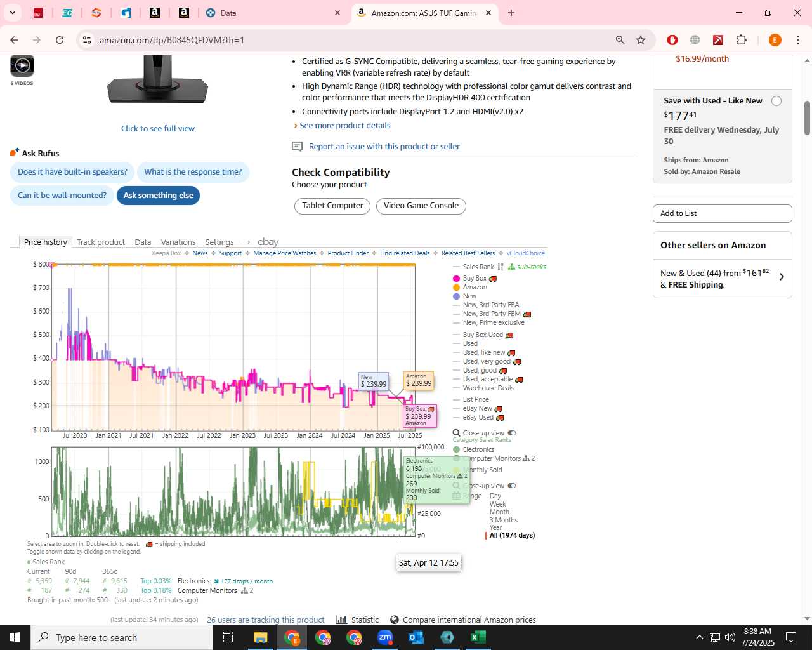Select the Price history tab
Image resolution: width=812 pixels, height=650 pixels.
point(45,242)
